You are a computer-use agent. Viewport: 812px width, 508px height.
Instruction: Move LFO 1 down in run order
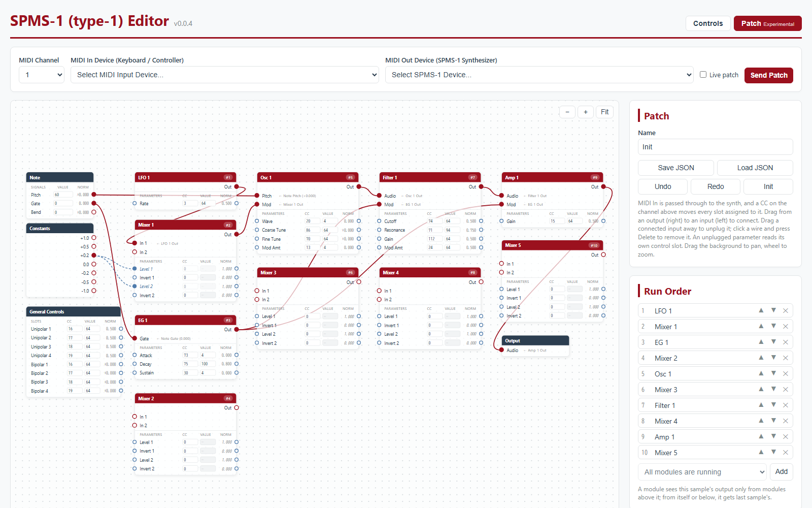pos(773,310)
